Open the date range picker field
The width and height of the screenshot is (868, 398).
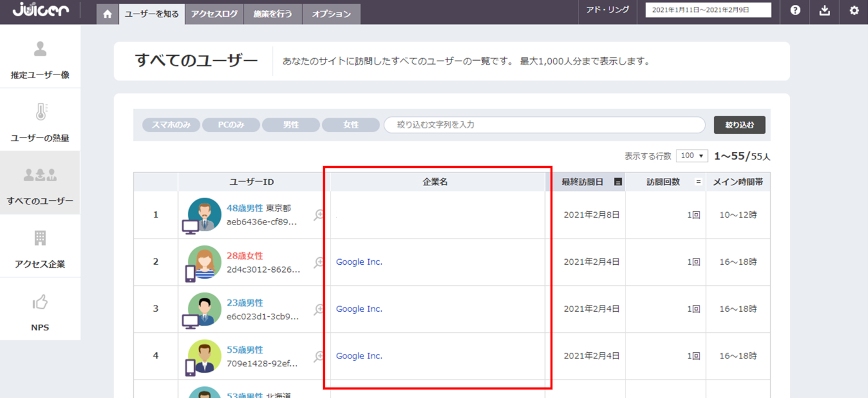tap(708, 10)
